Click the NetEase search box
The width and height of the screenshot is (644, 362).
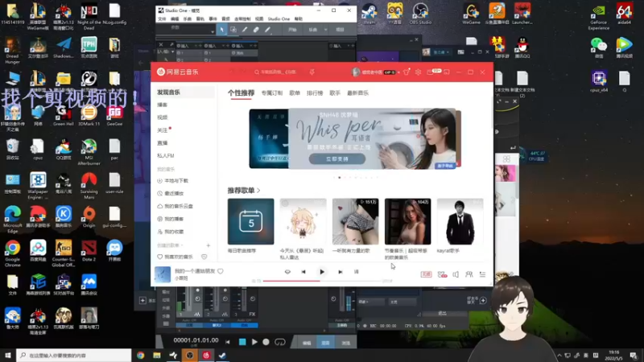(279, 72)
